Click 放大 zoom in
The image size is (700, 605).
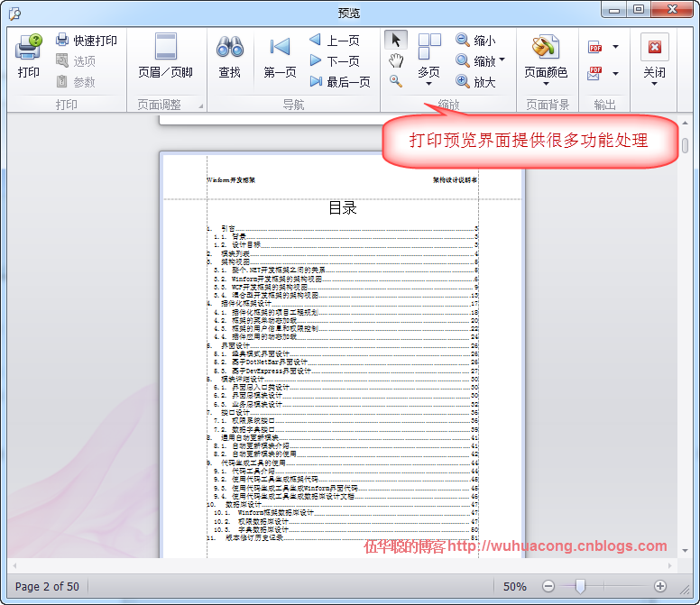click(x=476, y=82)
